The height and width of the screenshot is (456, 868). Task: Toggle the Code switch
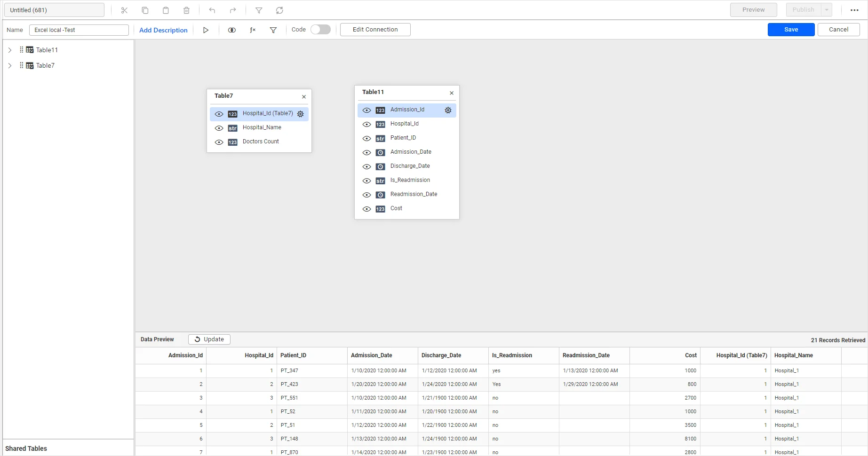click(x=320, y=30)
